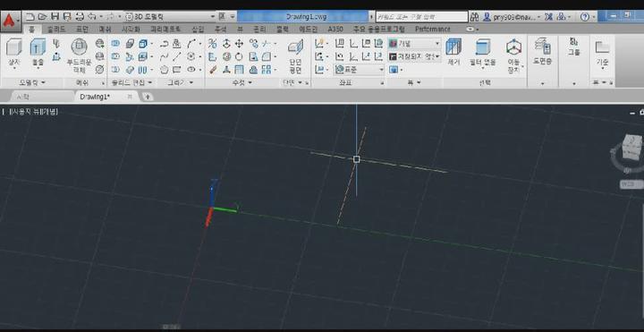Select the Polygon tool in the Draw panel
This screenshot has height=332, width=644.
point(165,70)
